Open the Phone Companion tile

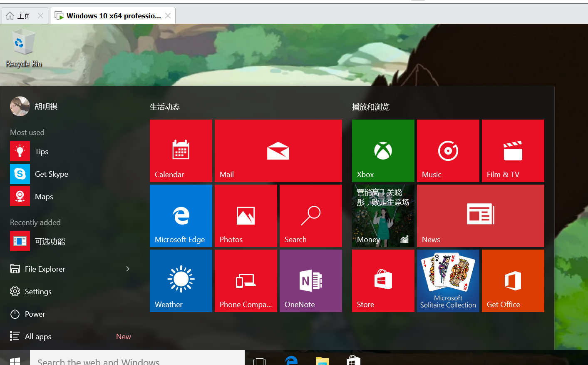click(x=246, y=281)
